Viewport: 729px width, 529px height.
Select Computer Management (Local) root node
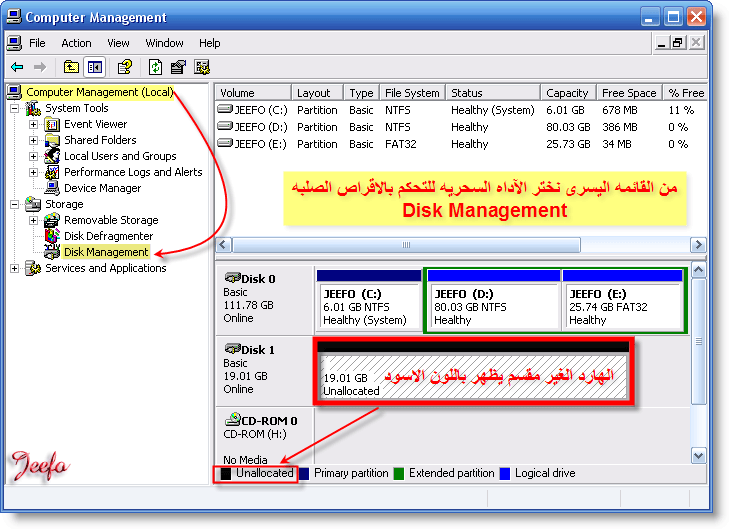tap(99, 92)
